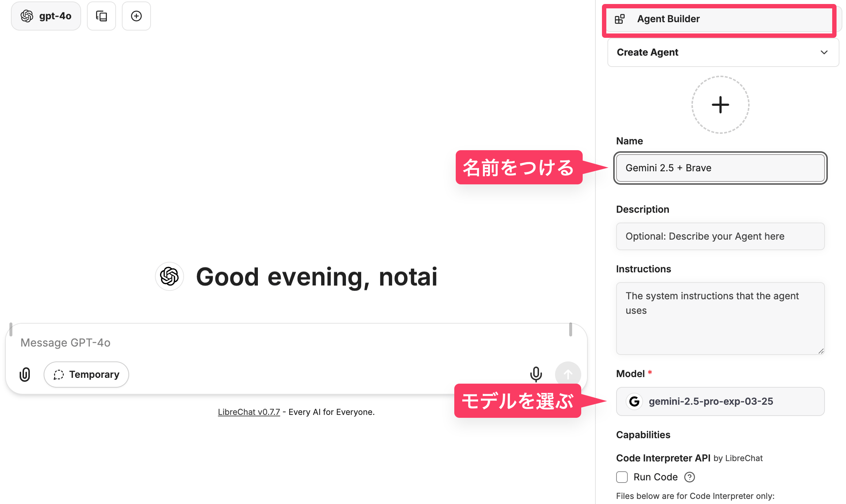Click the Name field containing Gemini 2.5 + Brave

coord(720,168)
